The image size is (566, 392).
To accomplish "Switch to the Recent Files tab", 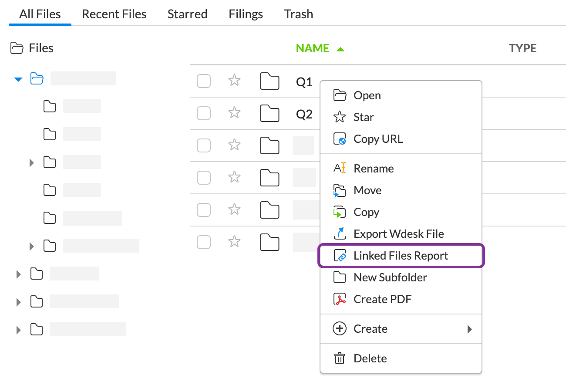I will (x=114, y=14).
